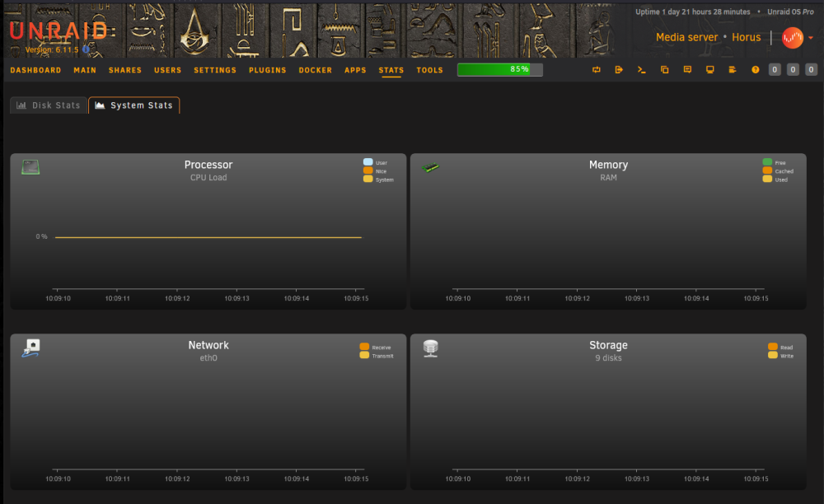Open the Docker menu
This screenshot has width=824, height=504.
click(x=316, y=70)
